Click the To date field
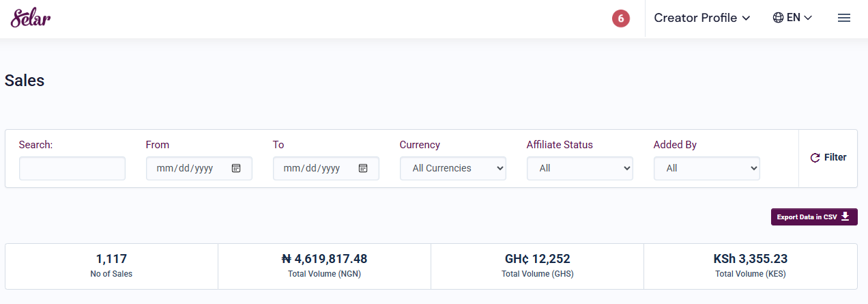 (x=326, y=168)
